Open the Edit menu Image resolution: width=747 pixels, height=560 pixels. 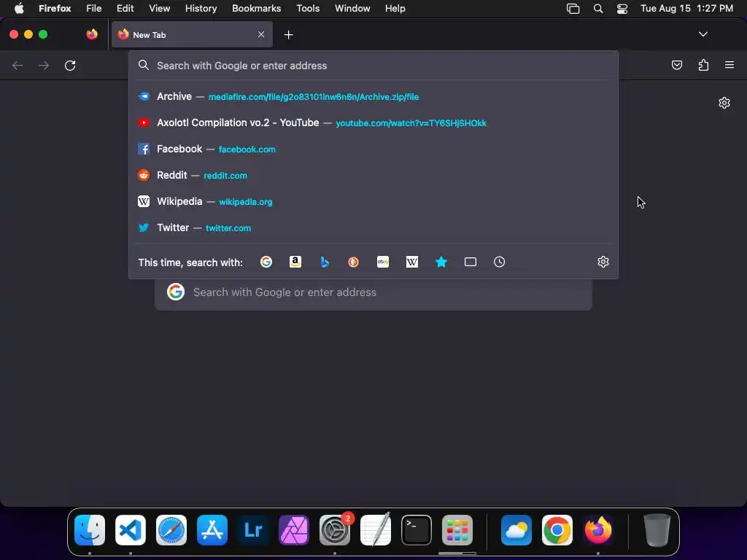(x=125, y=9)
